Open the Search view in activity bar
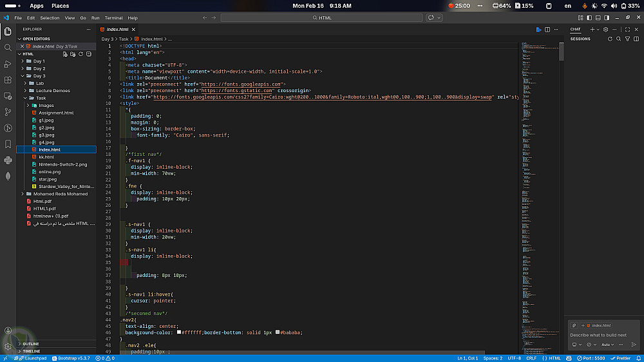The height and width of the screenshot is (362, 644). tap(8, 47)
